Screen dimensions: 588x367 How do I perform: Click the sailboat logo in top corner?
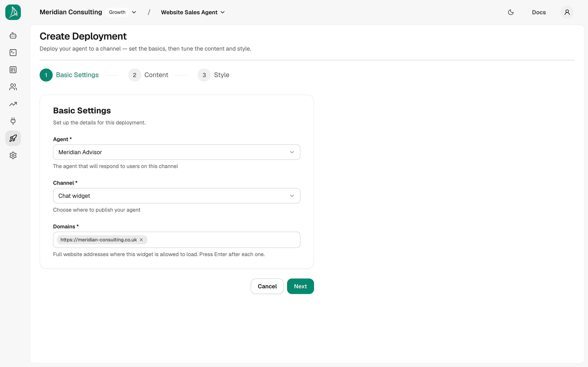click(x=13, y=12)
